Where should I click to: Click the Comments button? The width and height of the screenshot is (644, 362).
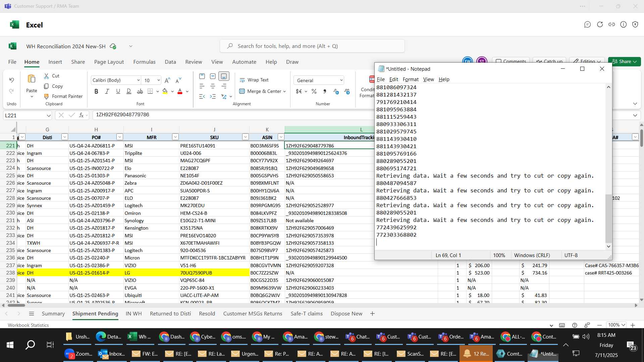(511, 61)
